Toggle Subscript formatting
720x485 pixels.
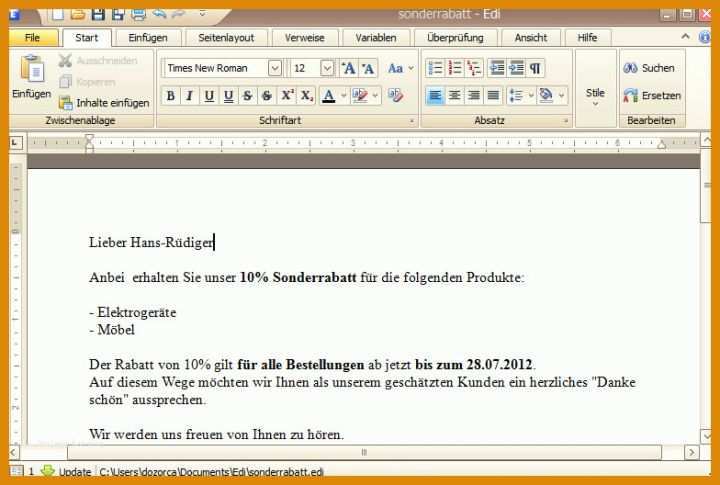pos(306,96)
